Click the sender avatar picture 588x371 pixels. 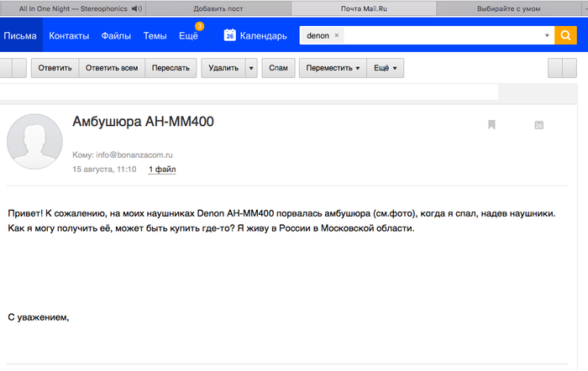click(x=34, y=141)
